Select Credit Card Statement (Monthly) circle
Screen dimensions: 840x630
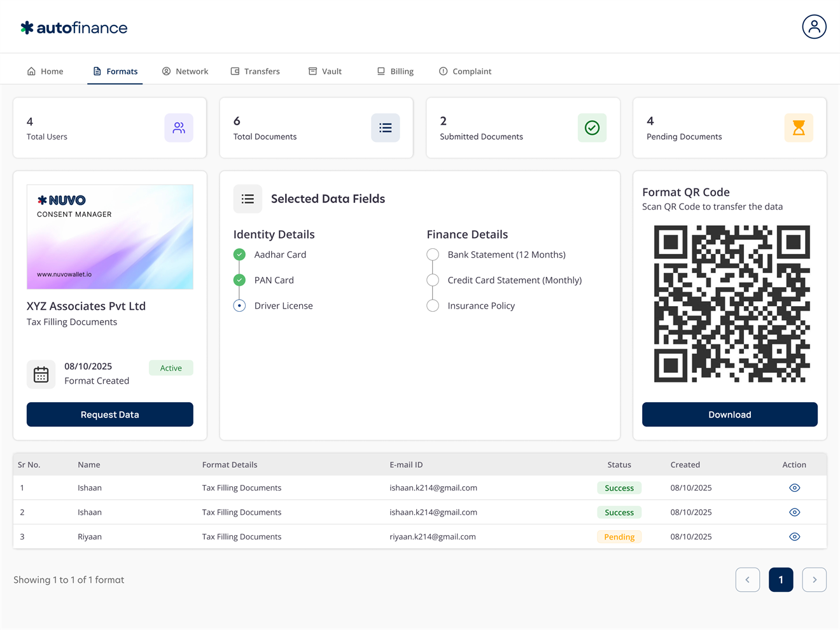tap(433, 280)
